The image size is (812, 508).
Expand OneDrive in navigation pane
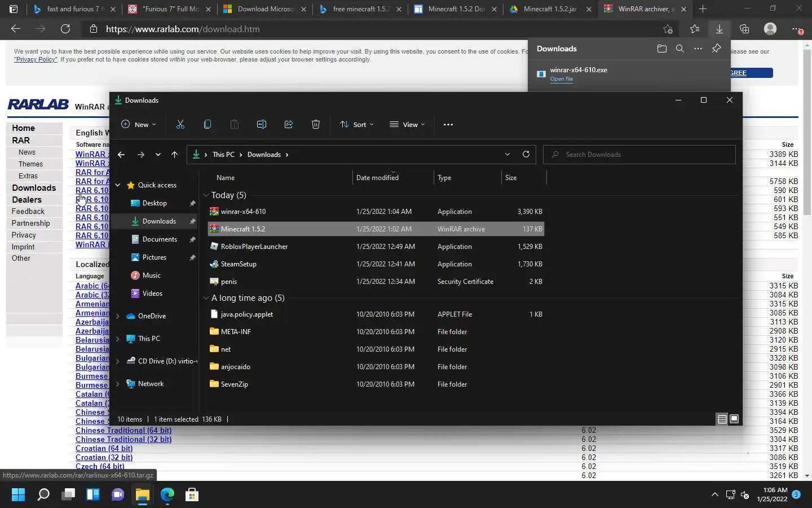coord(118,316)
